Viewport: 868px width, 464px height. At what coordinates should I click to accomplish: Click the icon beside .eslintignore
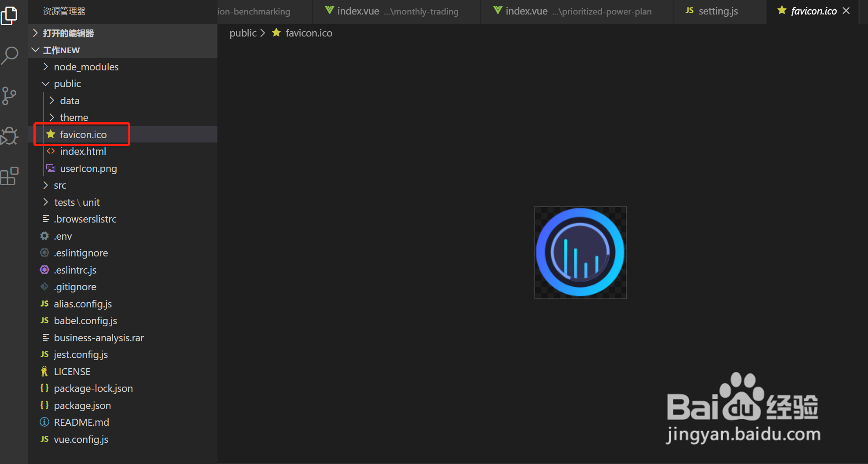coord(44,253)
